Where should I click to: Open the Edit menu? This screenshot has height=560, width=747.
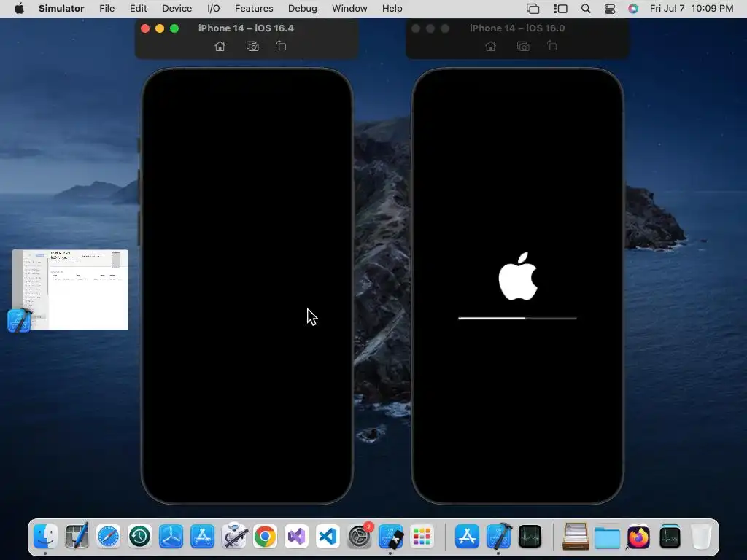(x=138, y=8)
